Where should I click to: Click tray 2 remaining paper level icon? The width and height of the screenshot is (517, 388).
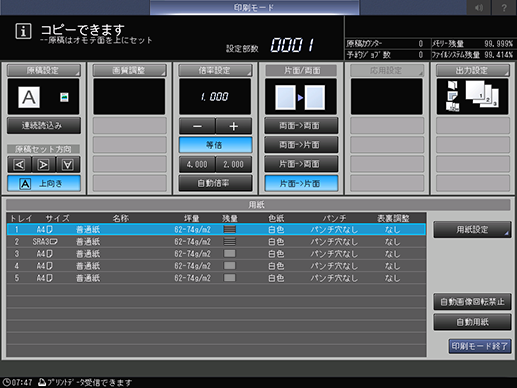pyautogui.click(x=230, y=241)
